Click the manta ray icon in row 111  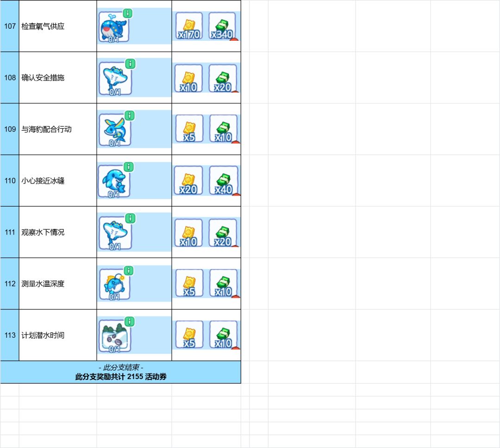pyautogui.click(x=115, y=233)
